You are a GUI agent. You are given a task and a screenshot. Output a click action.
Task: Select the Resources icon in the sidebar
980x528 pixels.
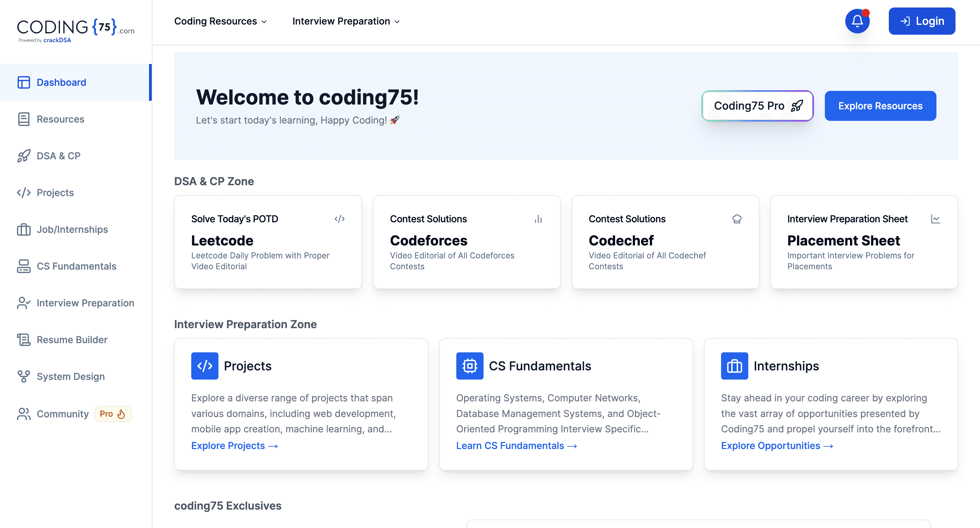pyautogui.click(x=23, y=119)
